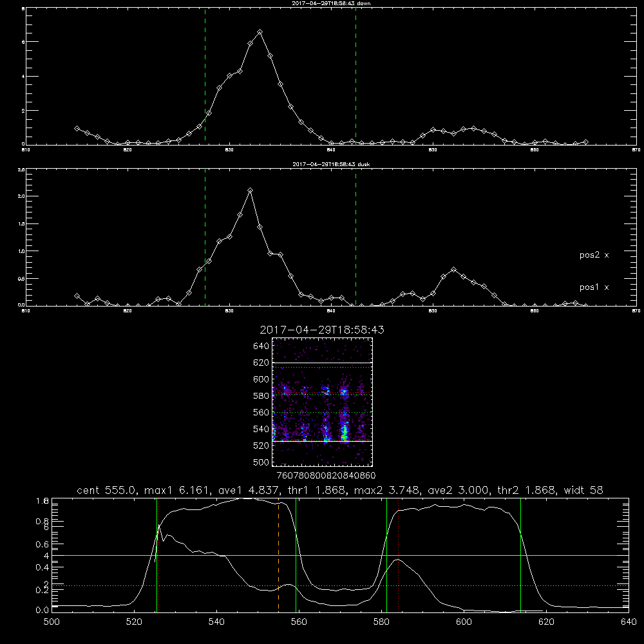This screenshot has width=644, height=644.
Task: Click the '520' label on the heatmap y-axis
Action: tap(261, 446)
